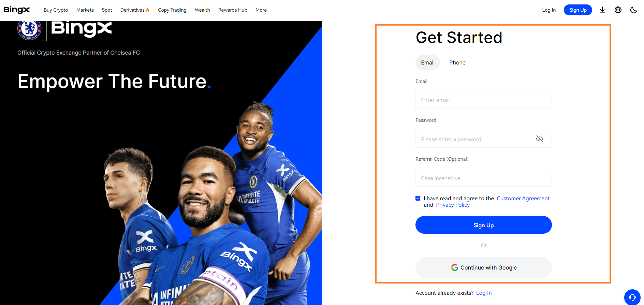Image resolution: width=644 pixels, height=305 pixels.
Task: Open the app download icon
Action: tap(602, 10)
